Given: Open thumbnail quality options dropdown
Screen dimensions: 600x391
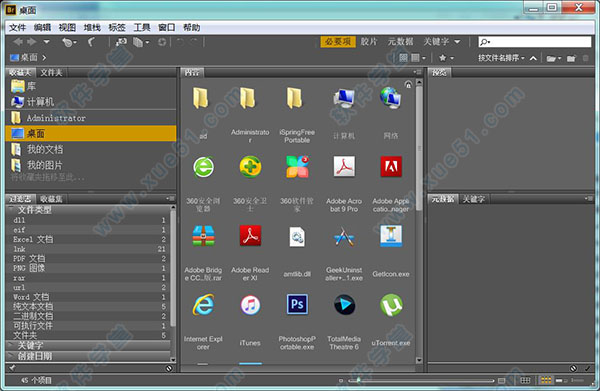Looking at the screenshot, I should point(418,58).
